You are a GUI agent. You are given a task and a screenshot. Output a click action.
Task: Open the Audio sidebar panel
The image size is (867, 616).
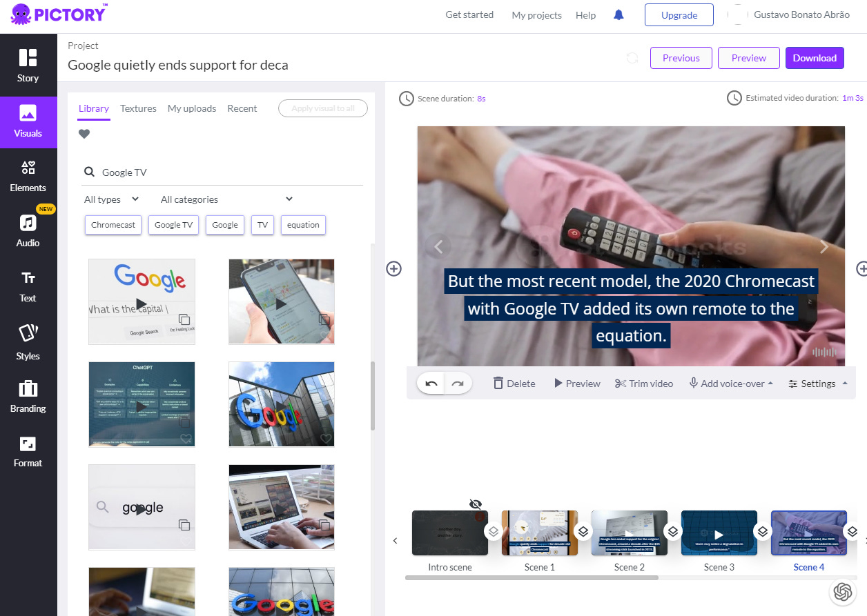[x=28, y=230]
